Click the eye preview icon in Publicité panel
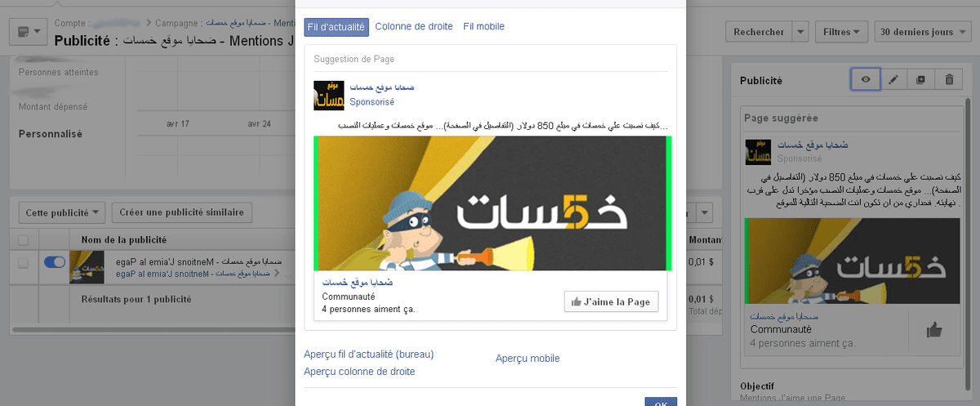 [x=865, y=79]
